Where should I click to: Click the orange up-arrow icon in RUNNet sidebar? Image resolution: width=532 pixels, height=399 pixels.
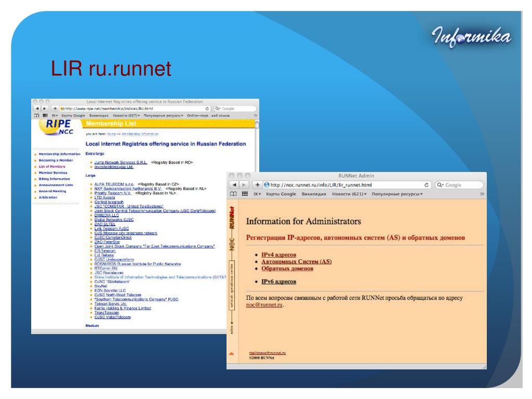pyautogui.click(x=231, y=353)
